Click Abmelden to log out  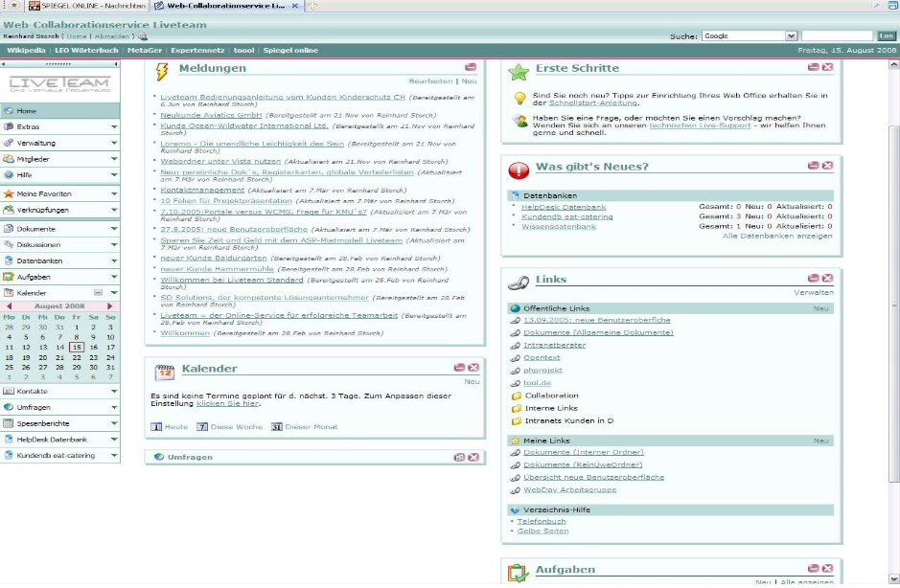tap(111, 36)
